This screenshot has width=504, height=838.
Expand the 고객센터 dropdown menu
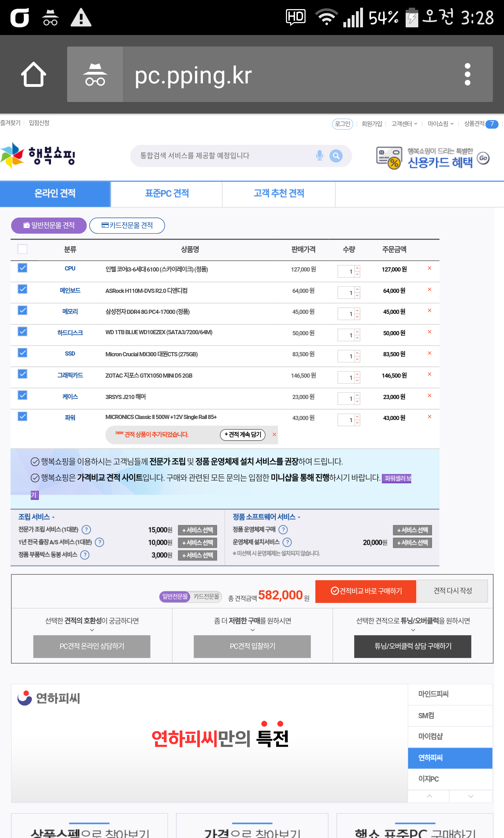[404, 124]
